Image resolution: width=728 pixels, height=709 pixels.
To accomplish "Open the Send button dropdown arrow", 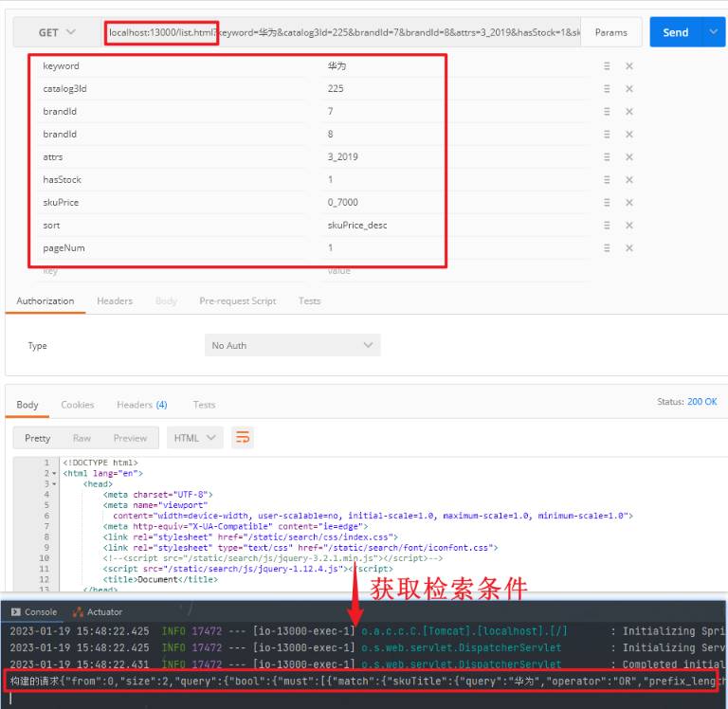I will coord(714,32).
